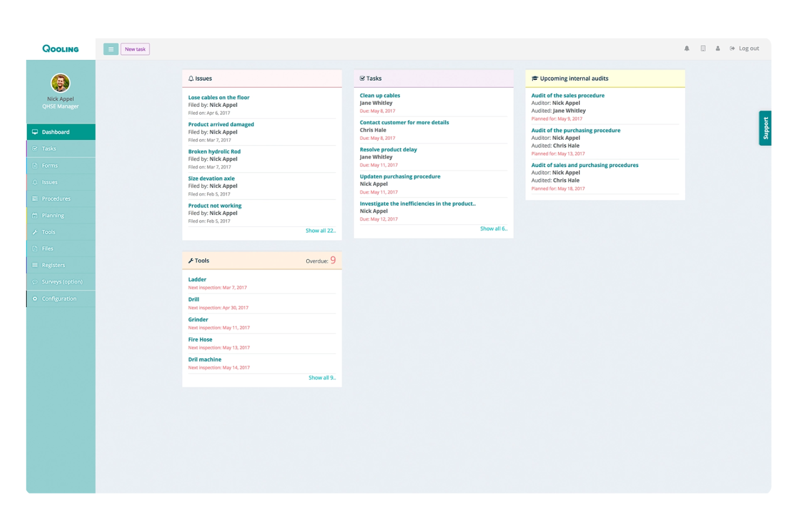
Task: Expand the tasks list with Show all 6
Action: coord(493,228)
